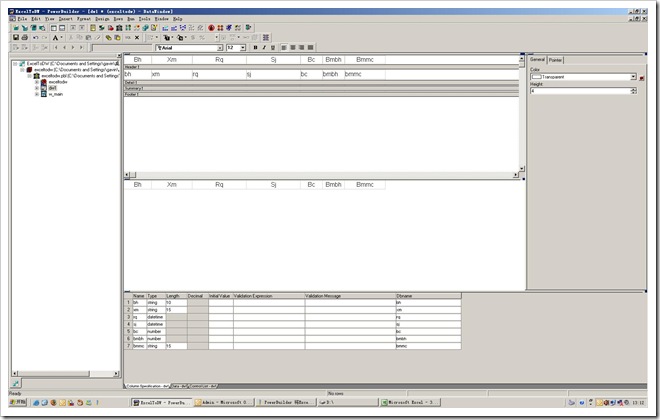Toggle Bold text formatting
Screen dimensions: 660x420
[255, 47]
